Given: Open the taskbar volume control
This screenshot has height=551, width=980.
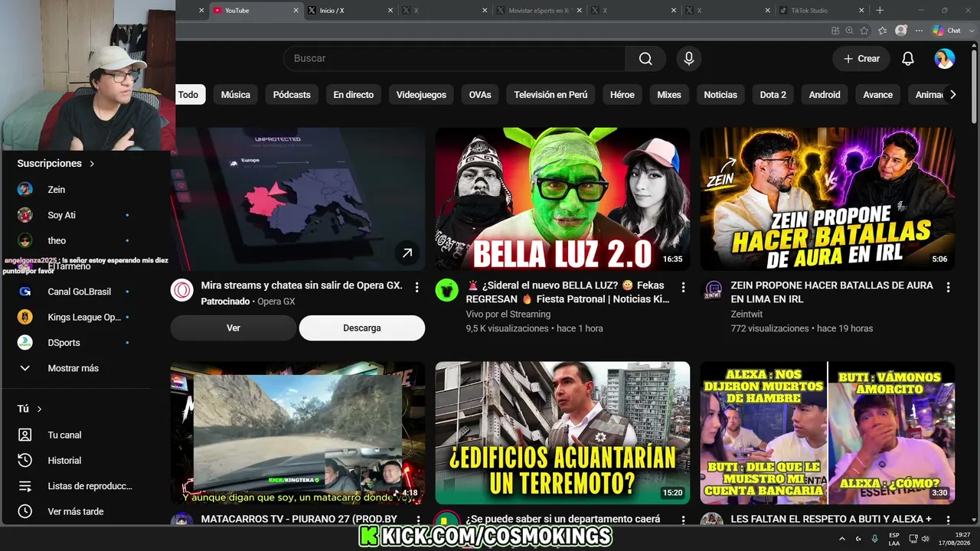Looking at the screenshot, I should 925,539.
